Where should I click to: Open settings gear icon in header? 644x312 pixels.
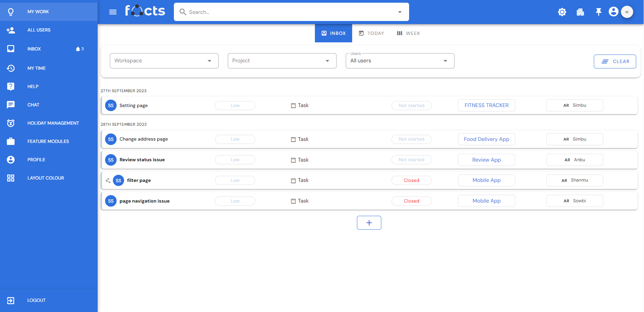[x=562, y=12]
